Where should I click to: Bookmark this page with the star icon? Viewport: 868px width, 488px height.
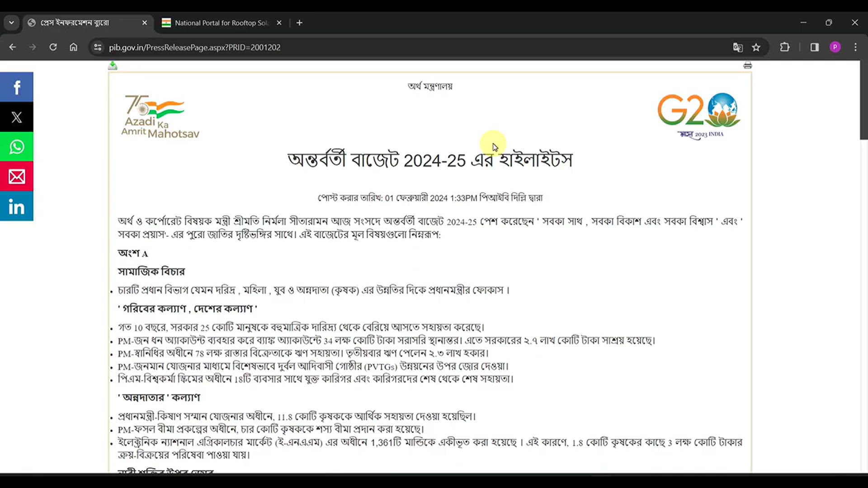(x=756, y=47)
